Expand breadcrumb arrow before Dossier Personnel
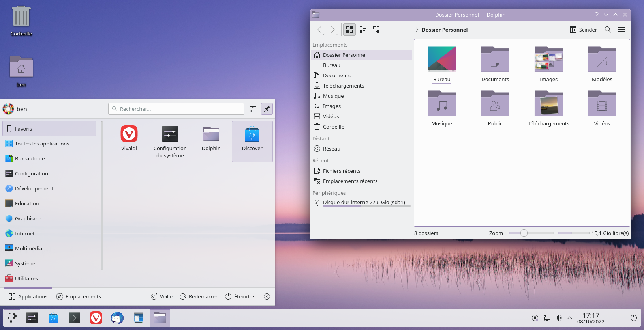The image size is (644, 330). (417, 30)
